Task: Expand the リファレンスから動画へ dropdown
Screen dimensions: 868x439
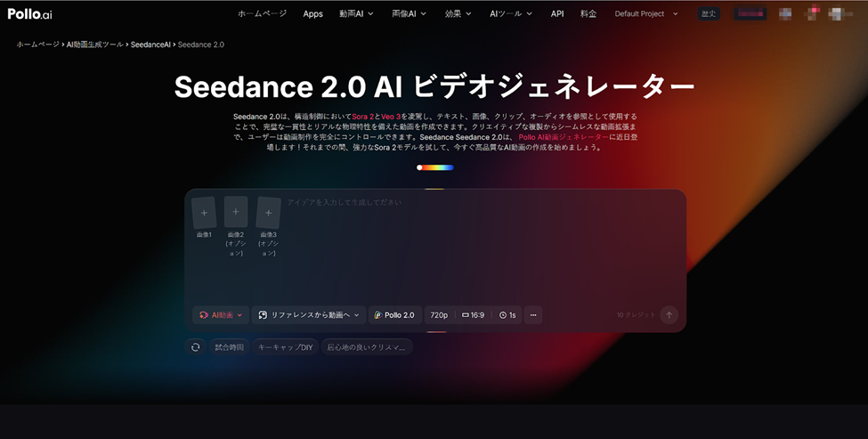Action: 309,315
